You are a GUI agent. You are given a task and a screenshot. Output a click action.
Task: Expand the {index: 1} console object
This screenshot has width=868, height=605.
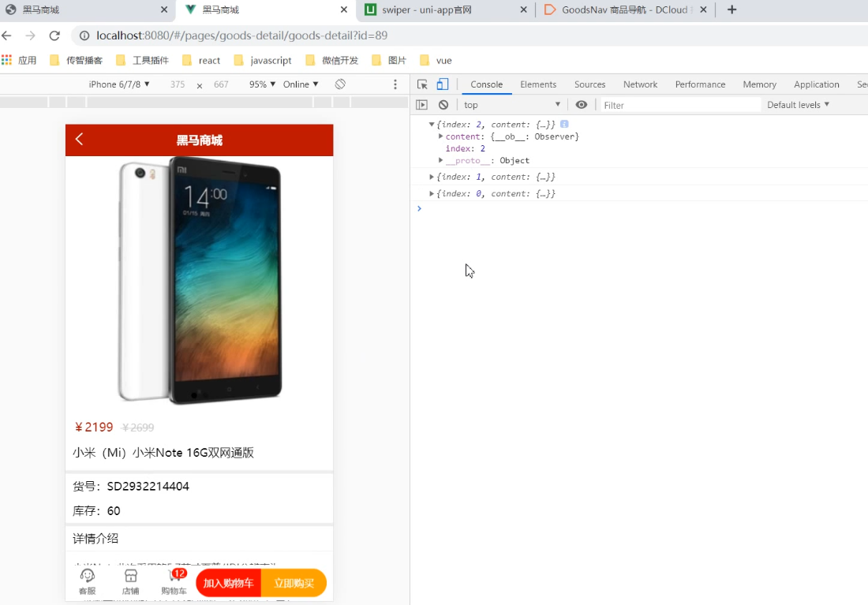432,177
